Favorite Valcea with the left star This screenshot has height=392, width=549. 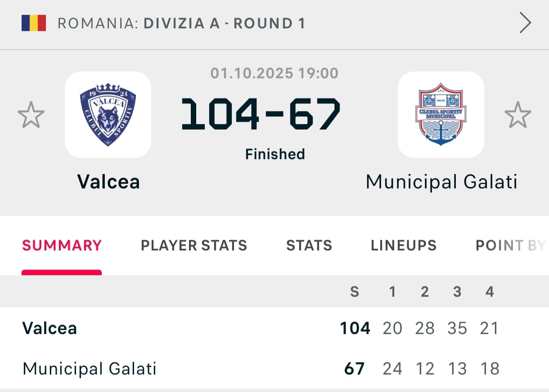coord(31,115)
